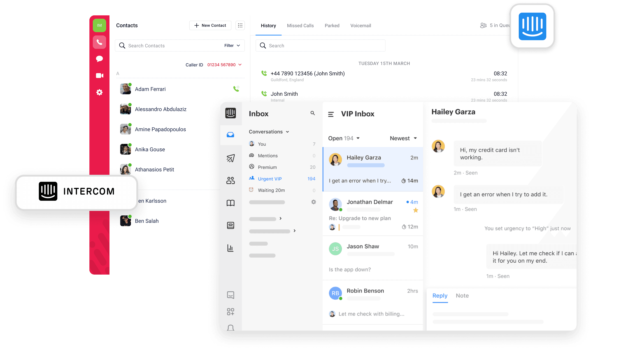Click the Reports bar-chart icon in Intercom sidebar
The height and width of the screenshot is (364, 621).
[x=231, y=248]
